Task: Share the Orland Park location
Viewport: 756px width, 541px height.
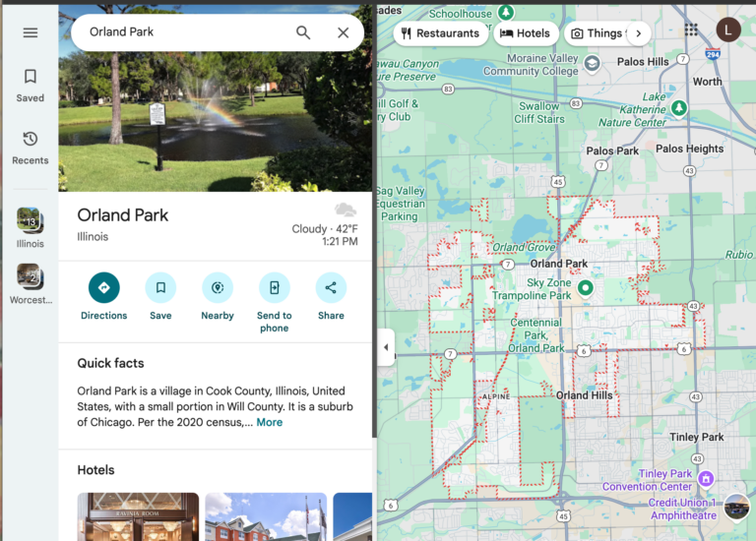Action: [331, 288]
